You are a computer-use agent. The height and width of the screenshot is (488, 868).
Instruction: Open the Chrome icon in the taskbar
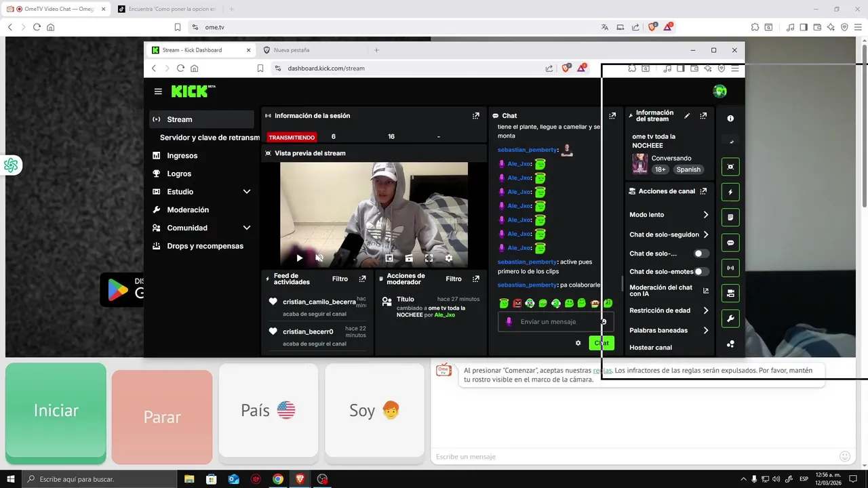pyautogui.click(x=278, y=479)
